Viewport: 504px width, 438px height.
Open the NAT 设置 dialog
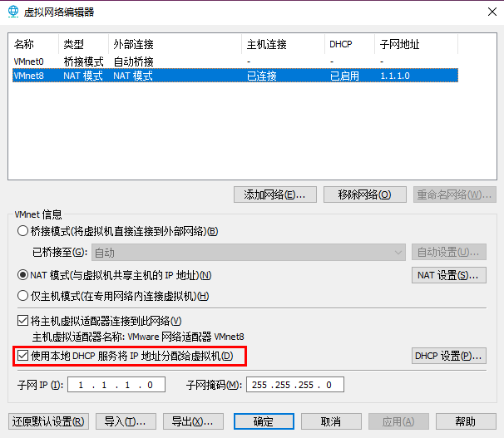(x=449, y=275)
